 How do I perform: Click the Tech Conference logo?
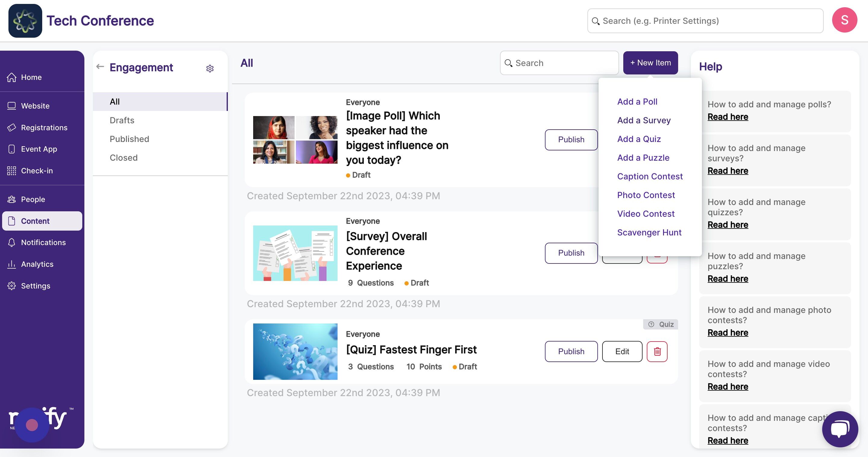25,20
